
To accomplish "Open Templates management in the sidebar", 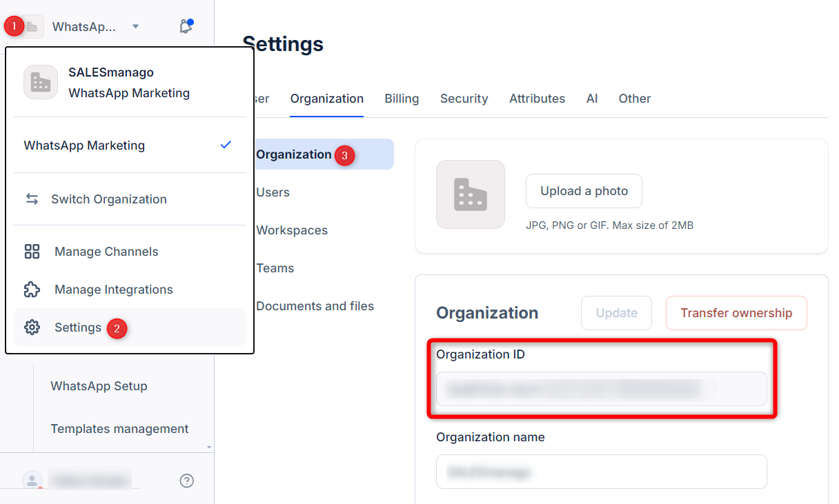I will [x=119, y=429].
